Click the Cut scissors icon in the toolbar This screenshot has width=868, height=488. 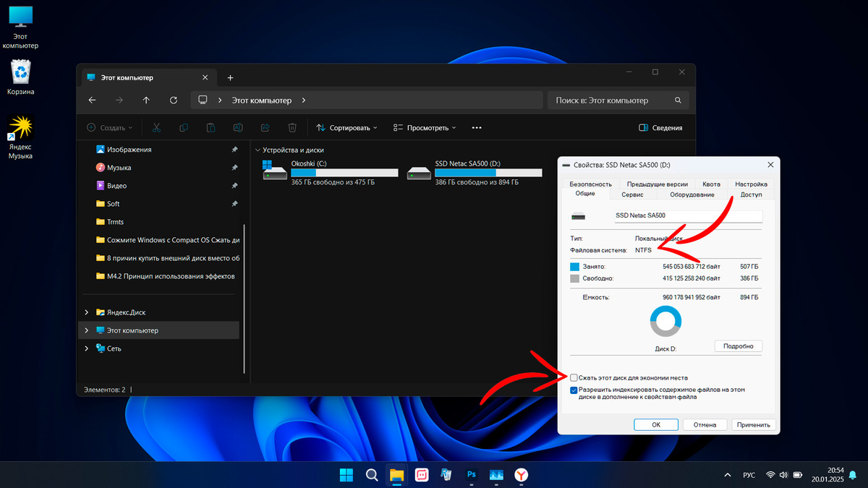[156, 127]
